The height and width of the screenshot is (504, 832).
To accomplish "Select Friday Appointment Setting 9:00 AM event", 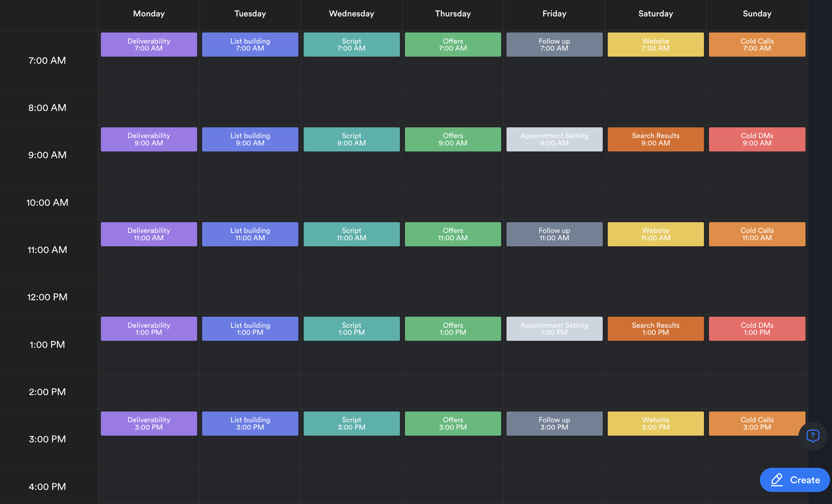I will click(x=554, y=139).
